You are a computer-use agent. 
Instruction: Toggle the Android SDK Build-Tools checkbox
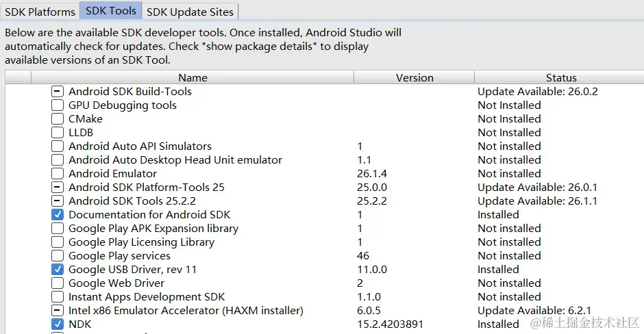point(58,92)
